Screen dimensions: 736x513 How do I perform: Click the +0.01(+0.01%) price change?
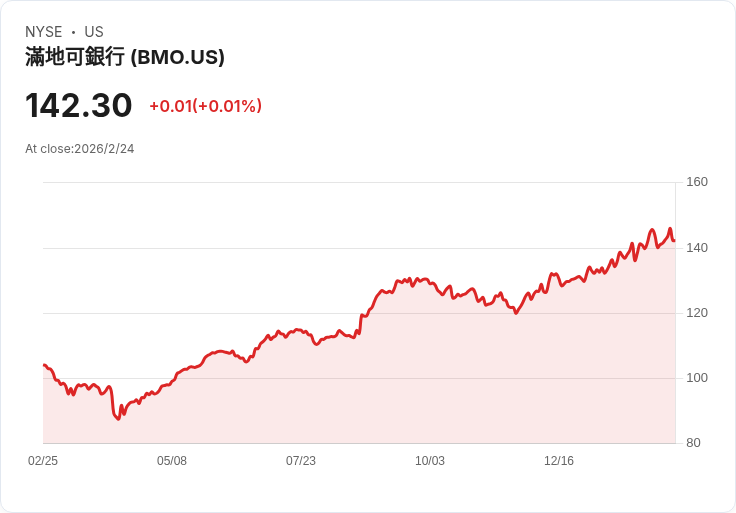click(205, 106)
